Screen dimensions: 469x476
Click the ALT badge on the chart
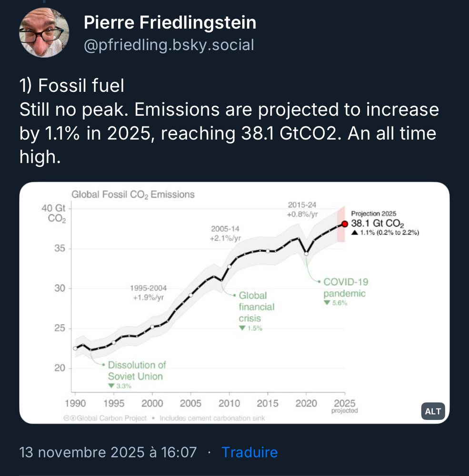click(432, 412)
